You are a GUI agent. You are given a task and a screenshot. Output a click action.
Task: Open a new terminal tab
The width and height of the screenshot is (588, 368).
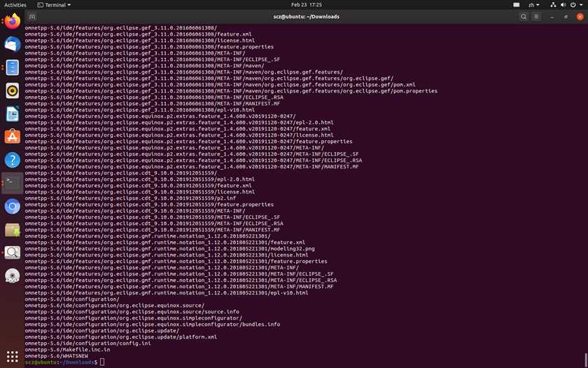pyautogui.click(x=32, y=17)
